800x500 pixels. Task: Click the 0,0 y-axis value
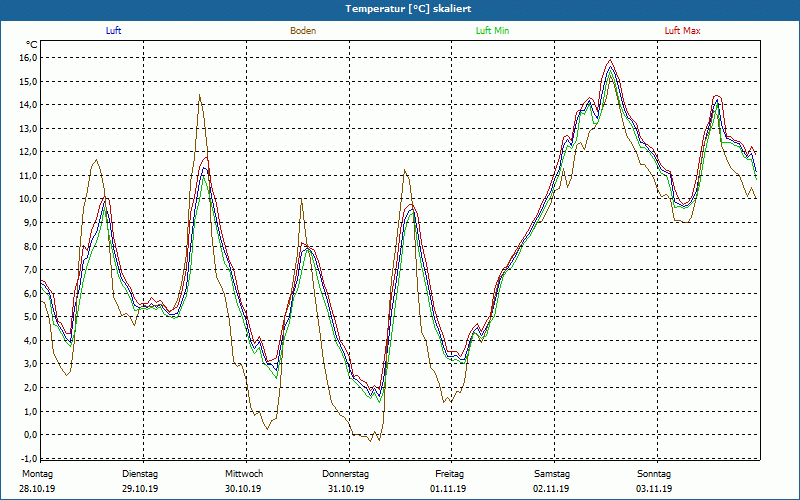(31, 435)
